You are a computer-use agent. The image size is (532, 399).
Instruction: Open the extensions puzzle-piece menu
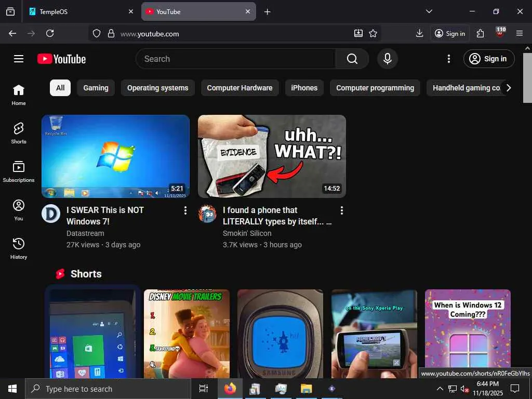click(x=480, y=33)
